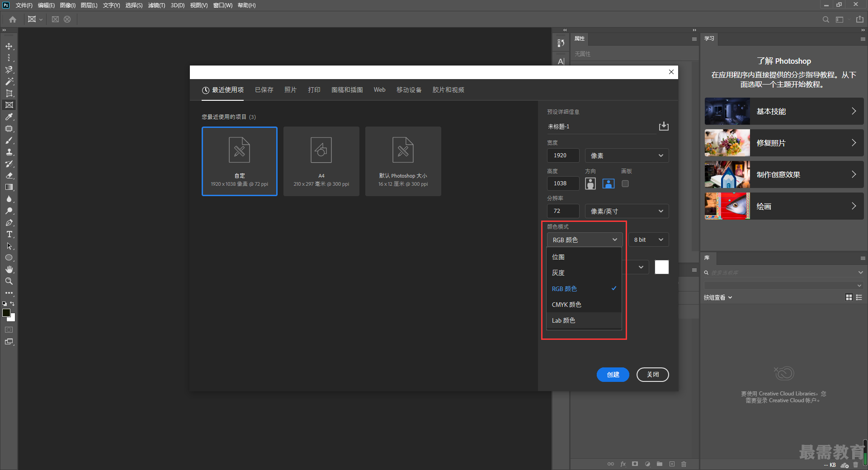Choose 灰度 color mode
Image resolution: width=868 pixels, height=470 pixels.
[x=584, y=273]
